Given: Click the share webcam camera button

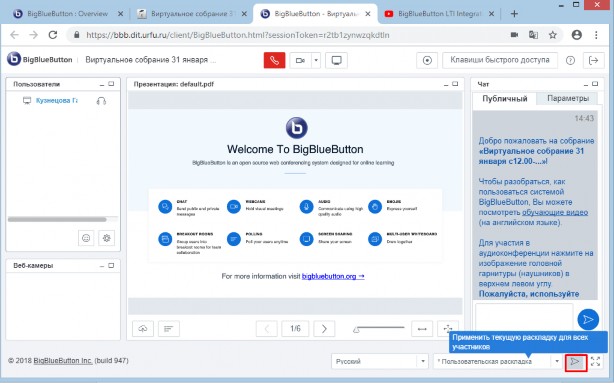Looking at the screenshot, I should (300, 60).
